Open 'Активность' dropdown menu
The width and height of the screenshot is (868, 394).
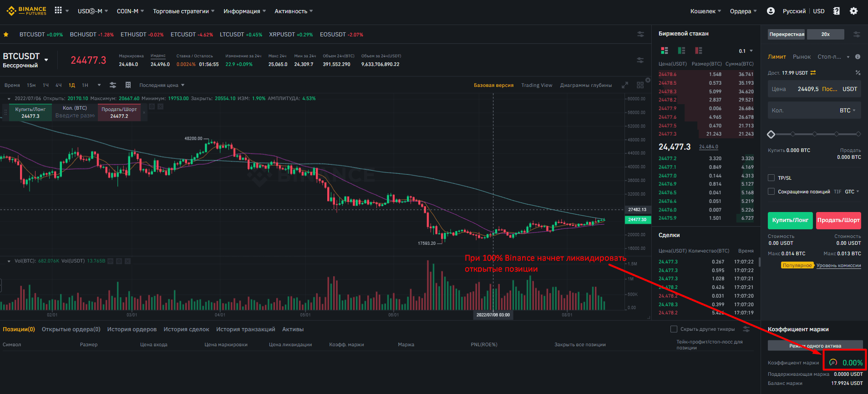click(x=294, y=11)
